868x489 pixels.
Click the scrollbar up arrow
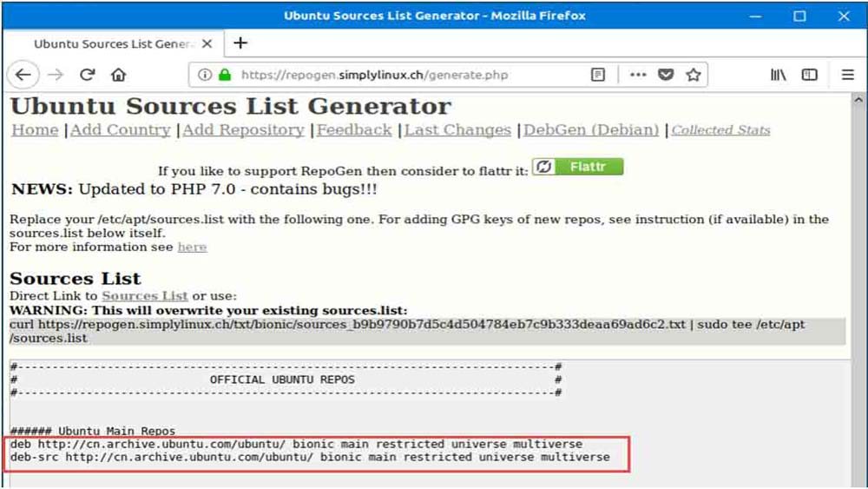pos(858,100)
